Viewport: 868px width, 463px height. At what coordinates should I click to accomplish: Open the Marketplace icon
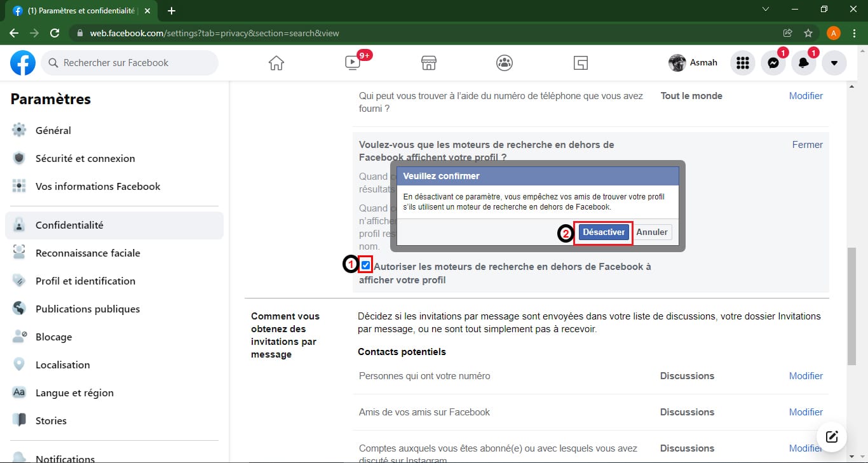tap(429, 63)
